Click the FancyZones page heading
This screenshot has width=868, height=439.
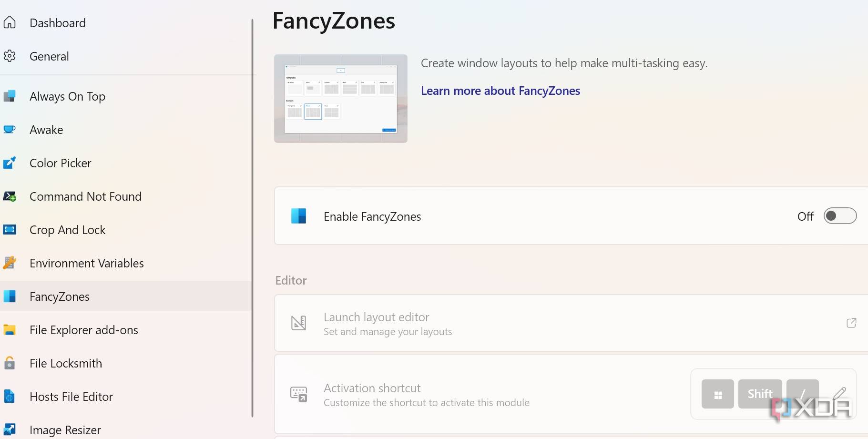click(334, 21)
